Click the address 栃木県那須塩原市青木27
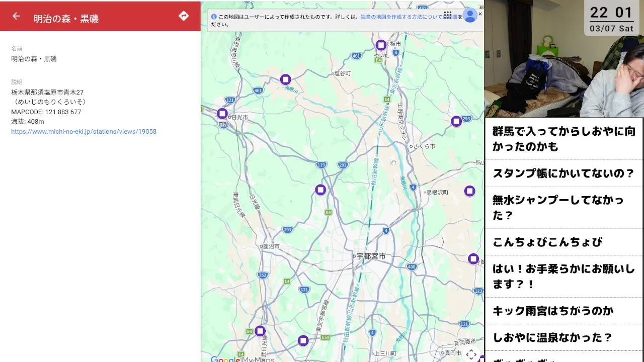This screenshot has width=644, height=362. [47, 93]
